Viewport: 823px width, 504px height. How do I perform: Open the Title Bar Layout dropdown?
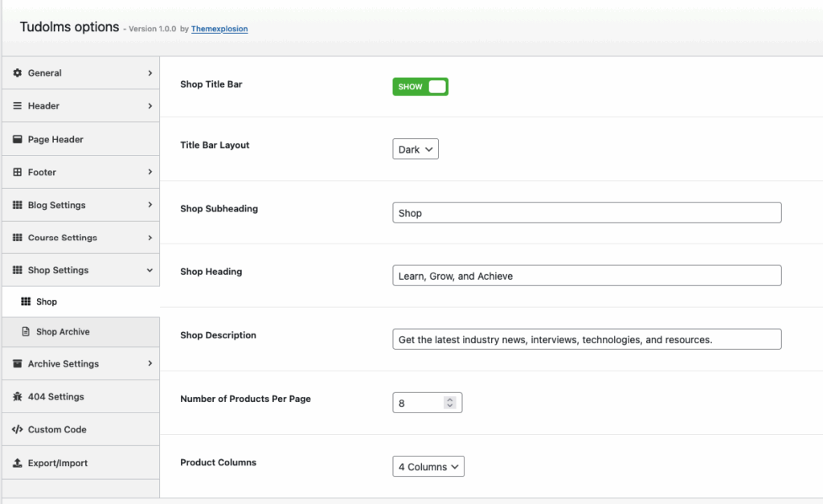click(x=416, y=150)
